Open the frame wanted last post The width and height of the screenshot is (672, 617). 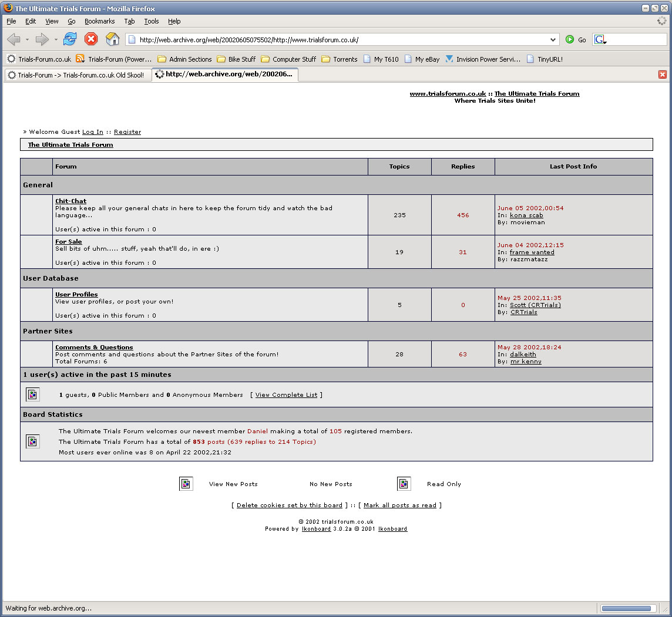point(532,252)
